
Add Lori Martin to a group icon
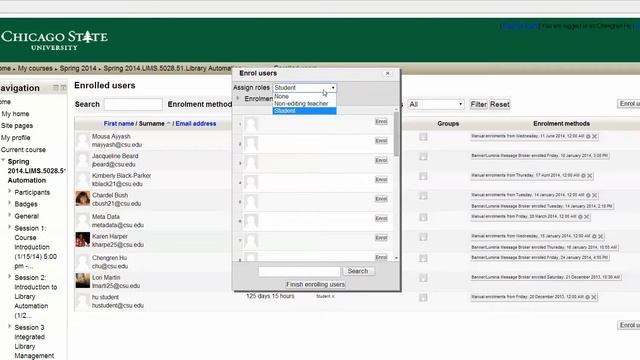click(423, 278)
